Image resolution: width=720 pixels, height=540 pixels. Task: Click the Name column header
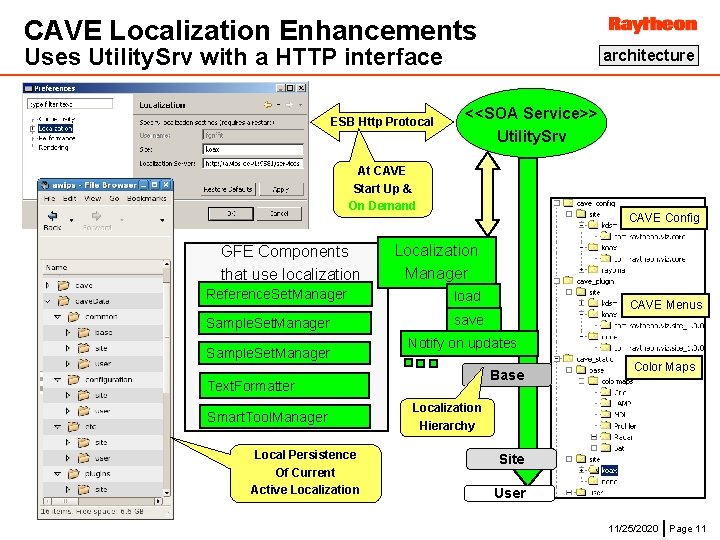(x=103, y=267)
